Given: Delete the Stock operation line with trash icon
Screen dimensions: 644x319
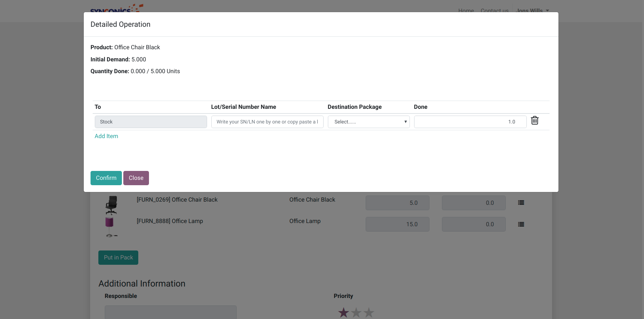Looking at the screenshot, I should (x=535, y=121).
